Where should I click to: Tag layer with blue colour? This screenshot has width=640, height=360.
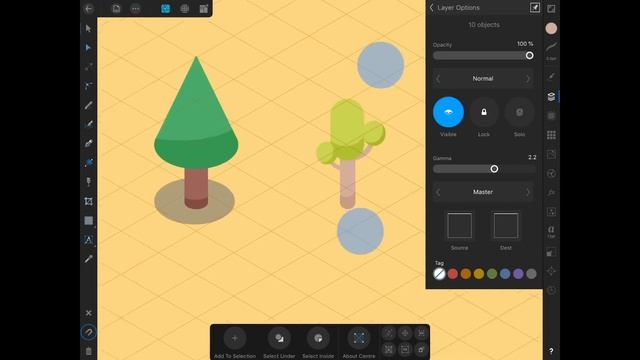tap(505, 274)
